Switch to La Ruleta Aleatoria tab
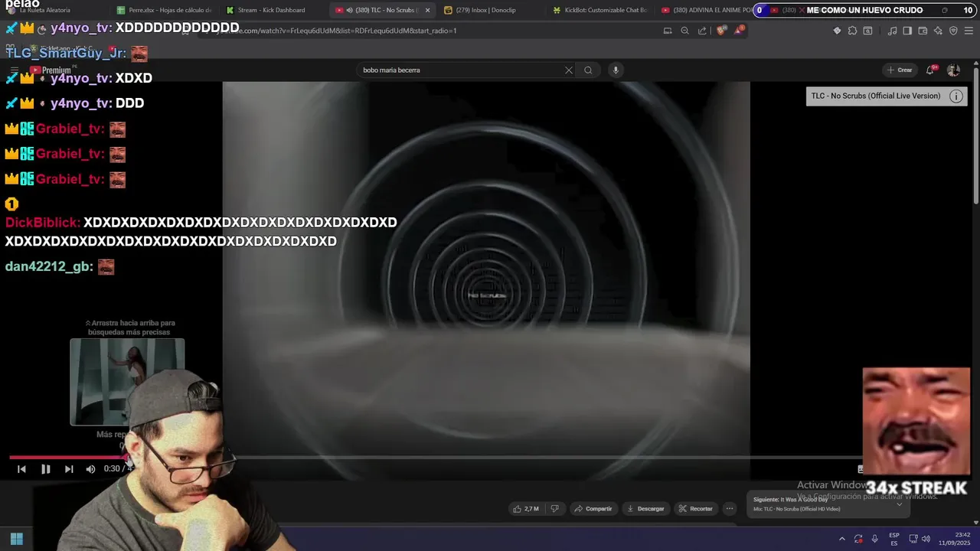The height and width of the screenshot is (551, 980). pyautogui.click(x=44, y=10)
